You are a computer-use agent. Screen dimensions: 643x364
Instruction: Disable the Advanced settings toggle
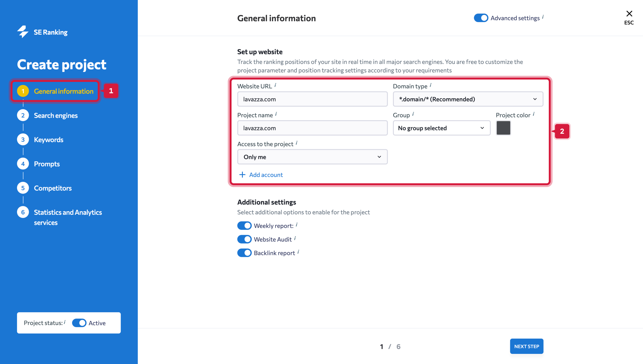[481, 18]
